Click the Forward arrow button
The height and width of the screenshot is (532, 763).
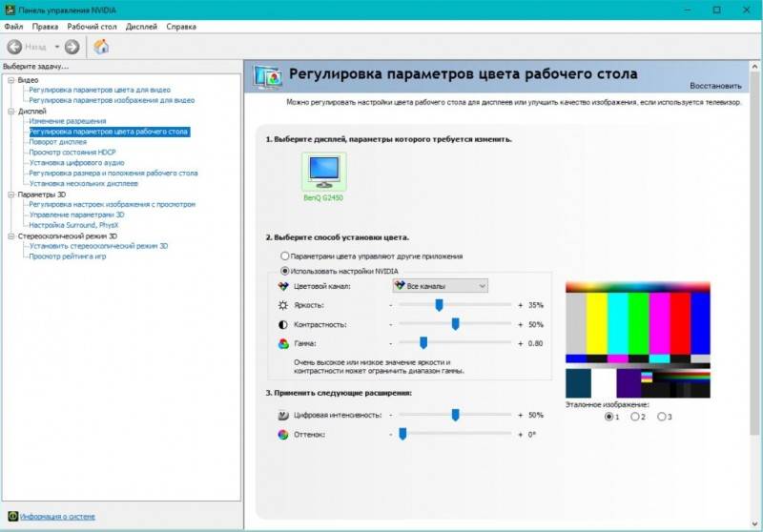72,47
